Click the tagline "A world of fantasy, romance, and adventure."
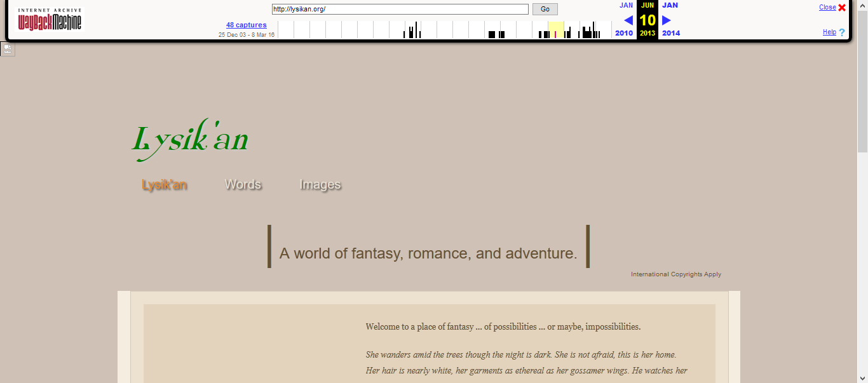 tap(428, 253)
